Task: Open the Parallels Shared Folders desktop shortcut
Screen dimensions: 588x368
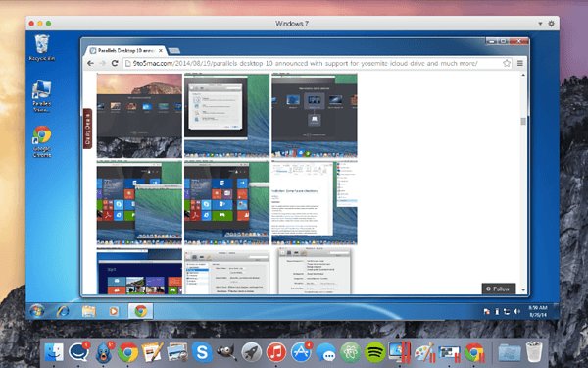Action: pyautogui.click(x=41, y=96)
